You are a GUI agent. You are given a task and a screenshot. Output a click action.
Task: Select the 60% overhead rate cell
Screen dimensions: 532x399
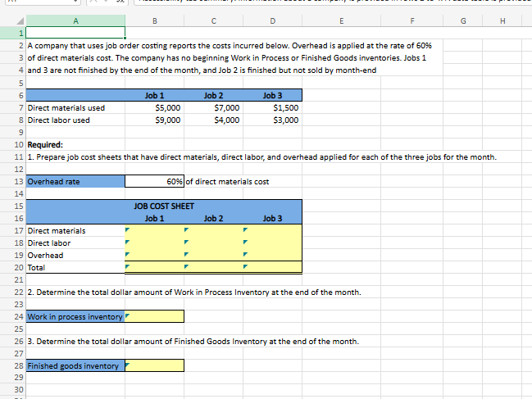tap(155, 182)
